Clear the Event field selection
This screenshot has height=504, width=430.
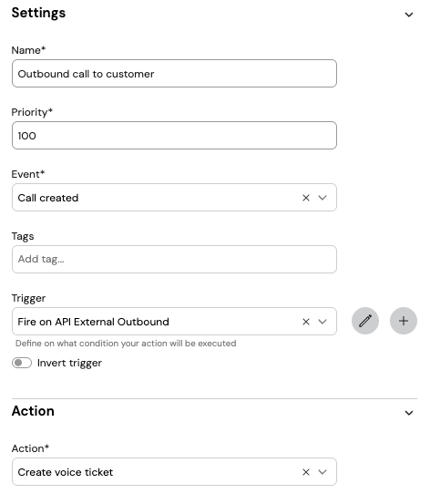[x=306, y=198]
